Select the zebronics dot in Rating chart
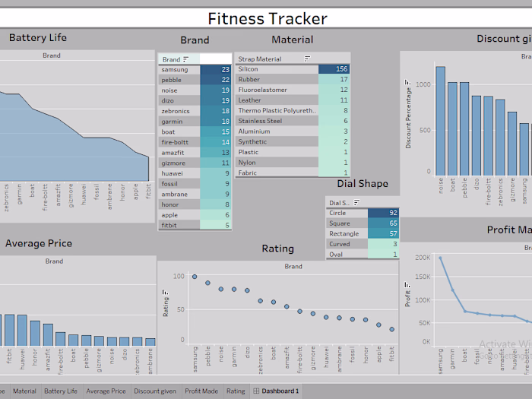 coord(260,301)
